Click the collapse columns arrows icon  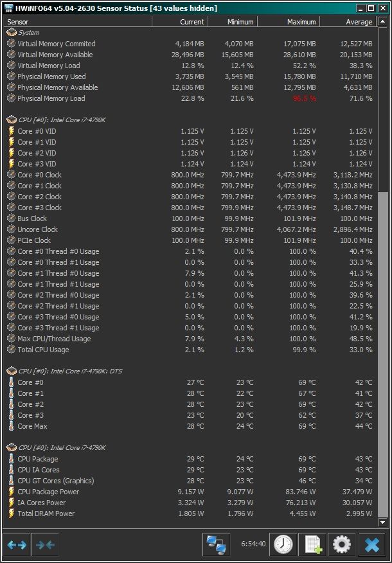pyautogui.click(x=45, y=545)
